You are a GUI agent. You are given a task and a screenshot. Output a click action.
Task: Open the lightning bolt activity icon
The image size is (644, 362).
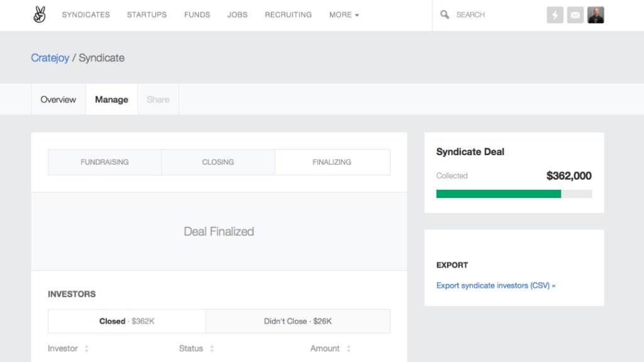555,15
